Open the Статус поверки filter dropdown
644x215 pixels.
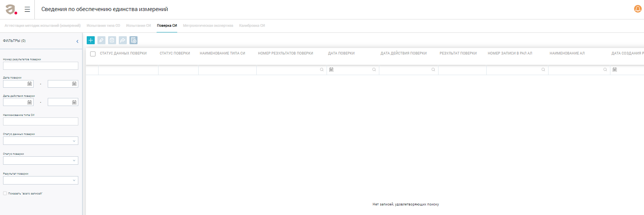40,161
